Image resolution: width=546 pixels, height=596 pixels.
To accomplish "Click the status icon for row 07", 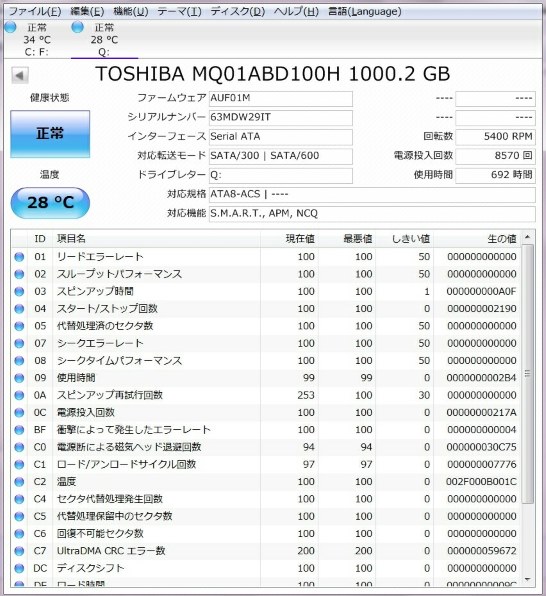I will point(19,344).
